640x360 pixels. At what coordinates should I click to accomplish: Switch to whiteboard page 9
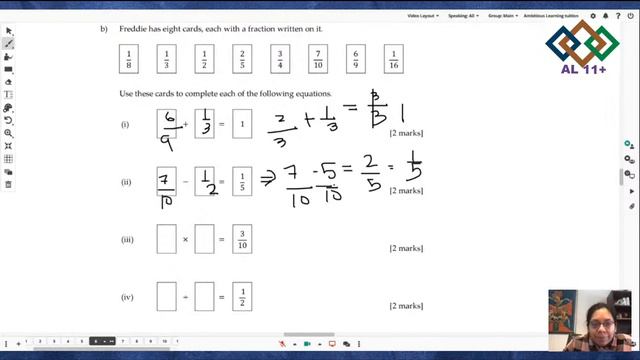tap(151, 341)
